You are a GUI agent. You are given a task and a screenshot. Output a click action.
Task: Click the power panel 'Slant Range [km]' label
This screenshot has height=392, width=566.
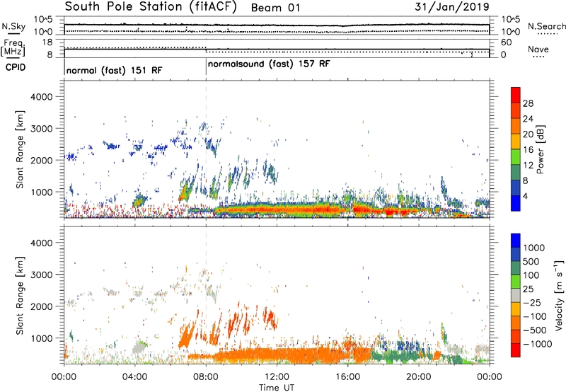[x=20, y=149]
